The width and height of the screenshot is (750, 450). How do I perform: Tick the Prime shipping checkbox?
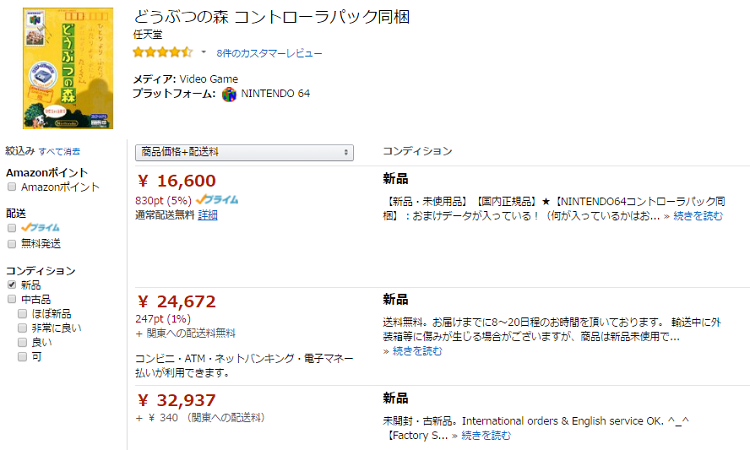pos(12,228)
